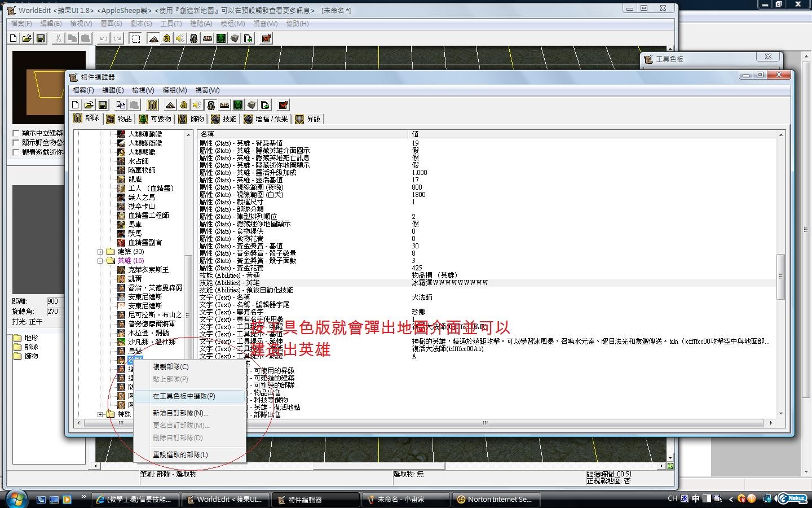812x508 pixels.
Task: Click Sound editor icon in Object Editor toolbar
Action: [197, 105]
